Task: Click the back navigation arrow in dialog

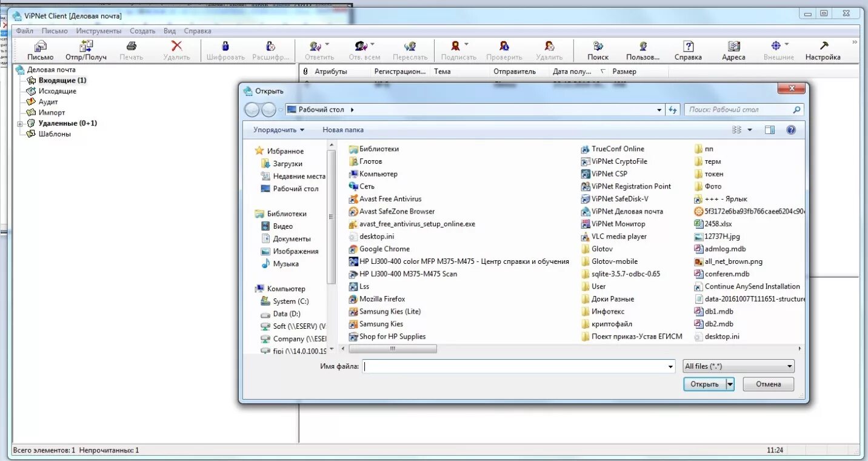Action: (x=252, y=110)
